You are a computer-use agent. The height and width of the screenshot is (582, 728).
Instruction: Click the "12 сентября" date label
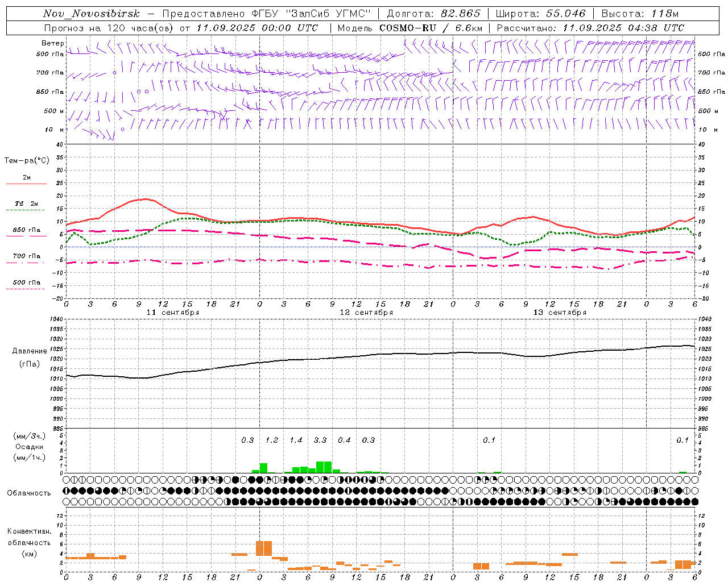coord(366,313)
